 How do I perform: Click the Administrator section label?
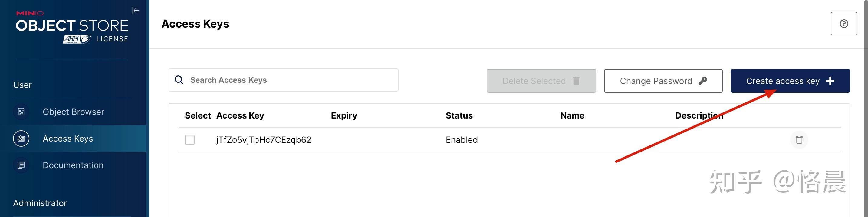pos(40,203)
